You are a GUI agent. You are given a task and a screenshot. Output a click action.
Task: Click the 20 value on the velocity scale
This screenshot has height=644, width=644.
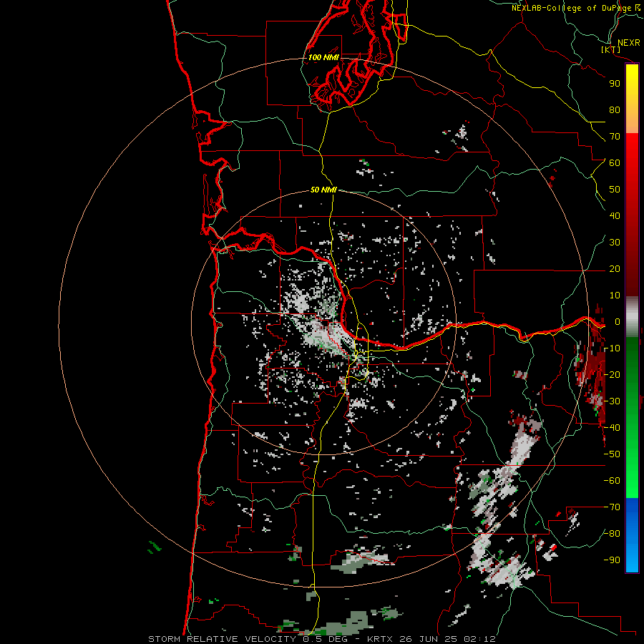(x=615, y=268)
